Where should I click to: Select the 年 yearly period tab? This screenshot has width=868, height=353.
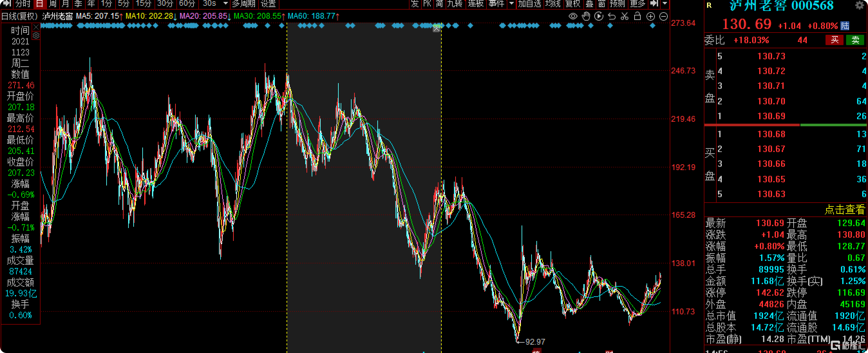tap(91, 4)
